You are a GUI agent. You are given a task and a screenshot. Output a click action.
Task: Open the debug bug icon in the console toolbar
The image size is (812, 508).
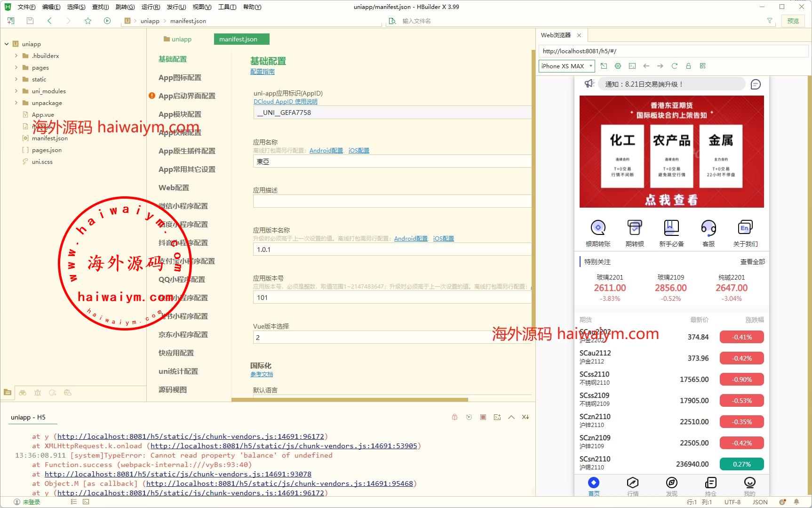point(454,417)
